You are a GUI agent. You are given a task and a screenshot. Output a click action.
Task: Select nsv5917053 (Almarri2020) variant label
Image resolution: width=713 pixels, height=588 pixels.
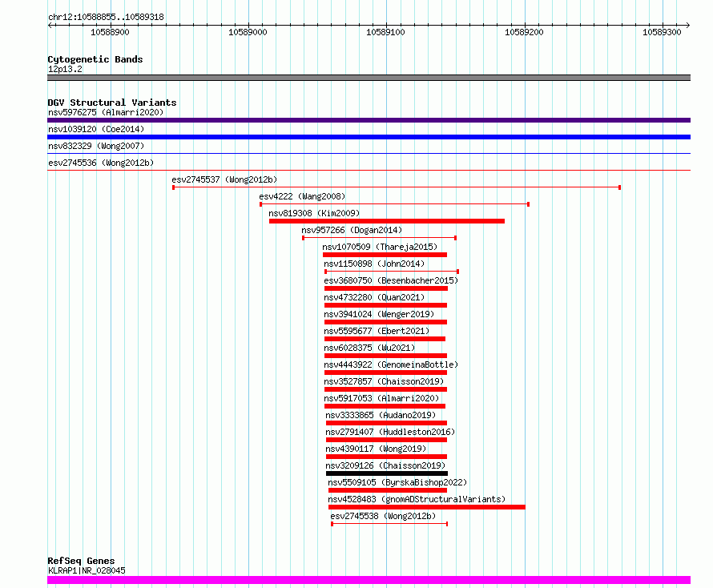click(381, 398)
